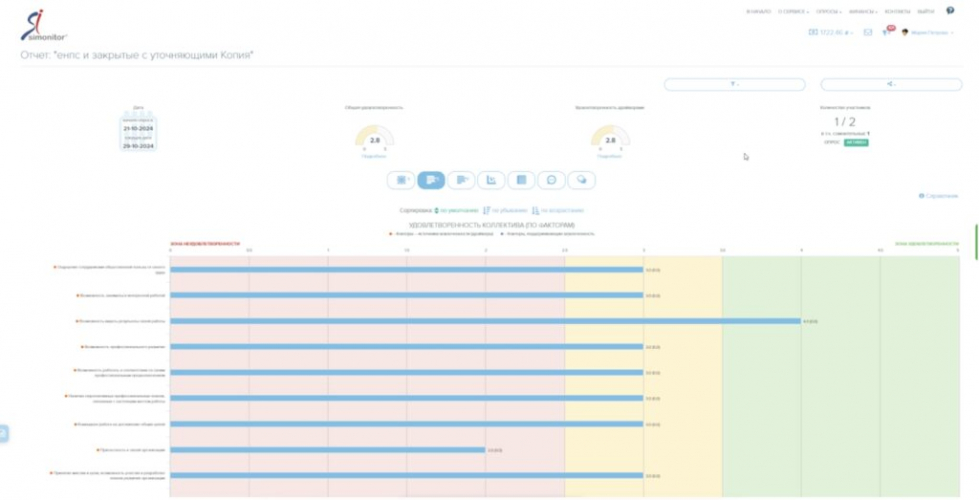Open the ФИНАНСЫ menu
The width and height of the screenshot is (979, 500).
point(863,12)
